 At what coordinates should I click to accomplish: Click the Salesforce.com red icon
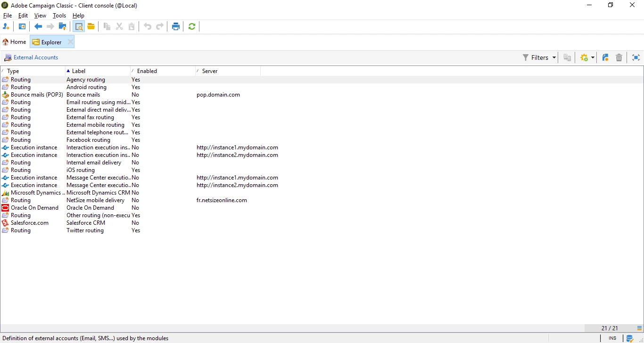5,223
